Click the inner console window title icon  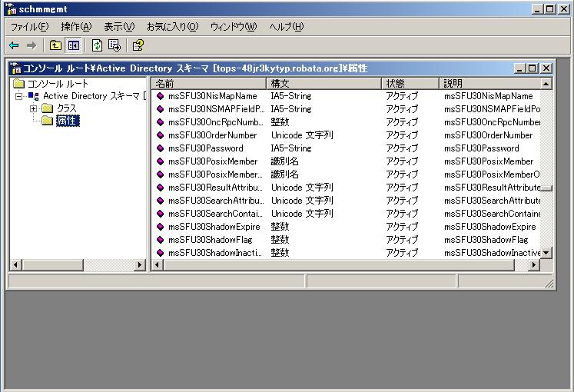point(15,68)
